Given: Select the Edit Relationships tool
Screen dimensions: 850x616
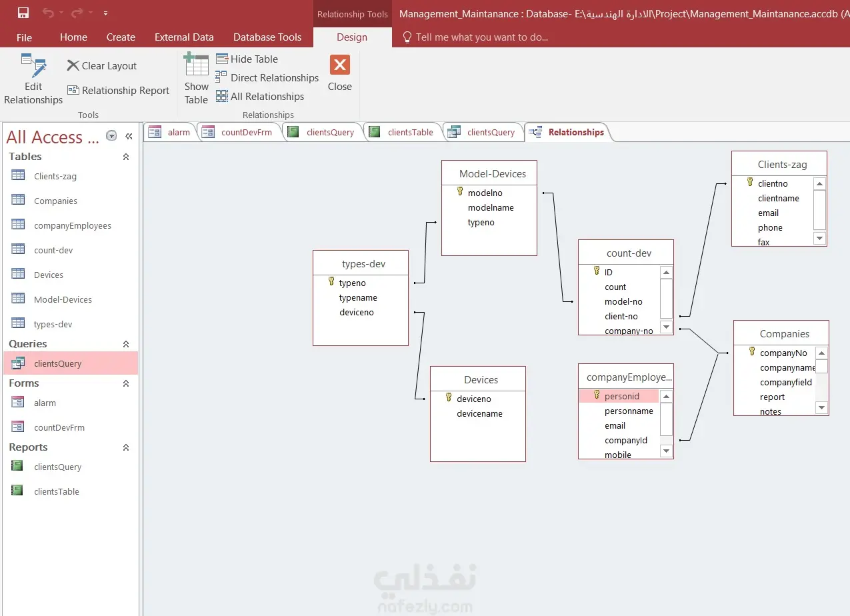Looking at the screenshot, I should click(33, 79).
